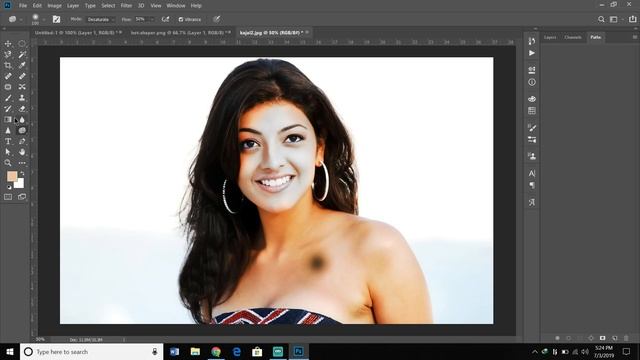This screenshot has height=360, width=640.
Task: Select the Eraser tool
Action: click(22, 109)
